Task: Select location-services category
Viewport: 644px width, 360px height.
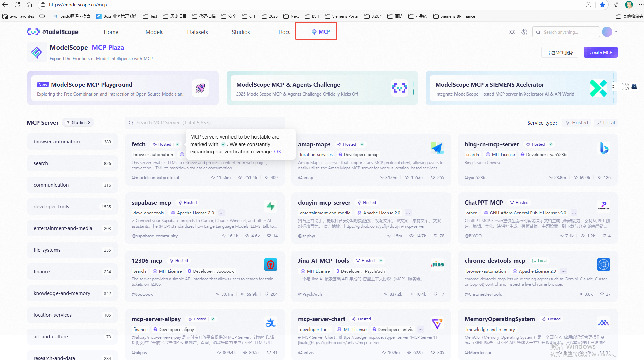Action: point(72,315)
